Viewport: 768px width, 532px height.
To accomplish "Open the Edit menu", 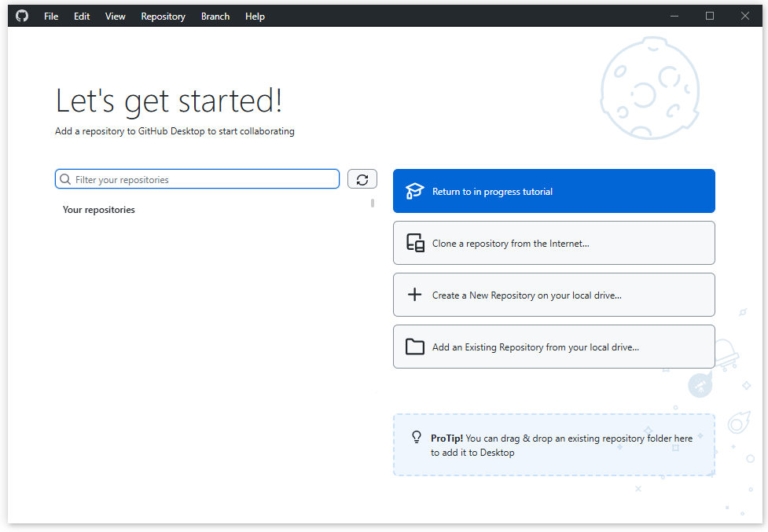I will click(81, 16).
